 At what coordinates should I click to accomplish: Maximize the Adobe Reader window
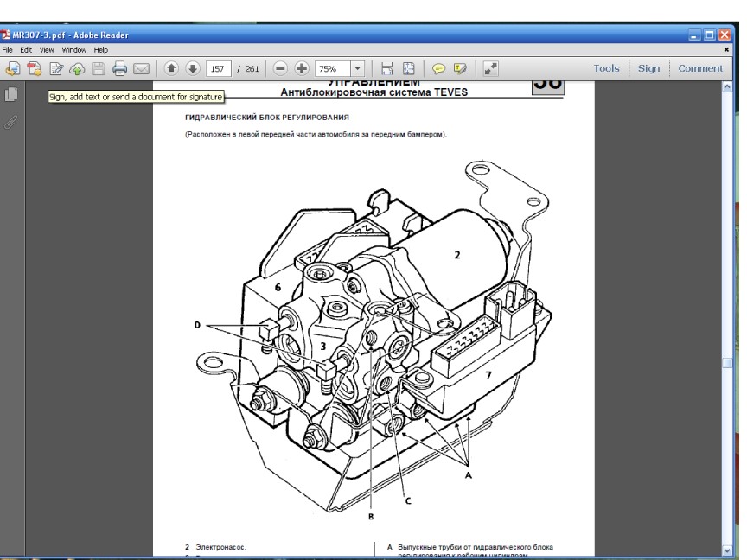click(710, 35)
